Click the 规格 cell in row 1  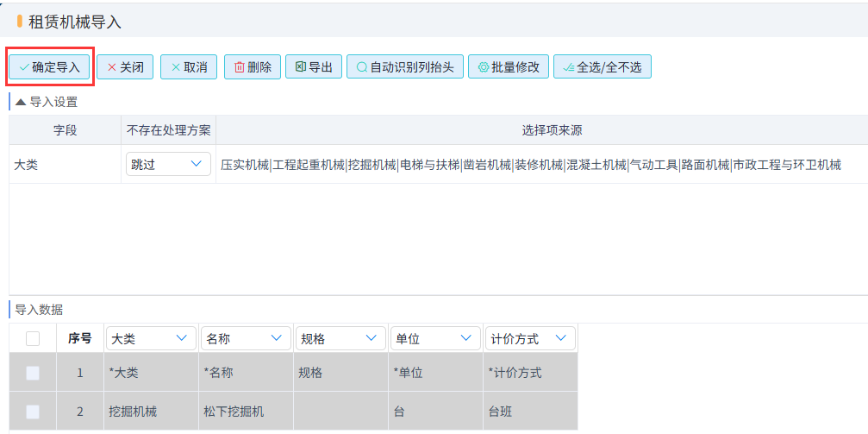coord(340,373)
